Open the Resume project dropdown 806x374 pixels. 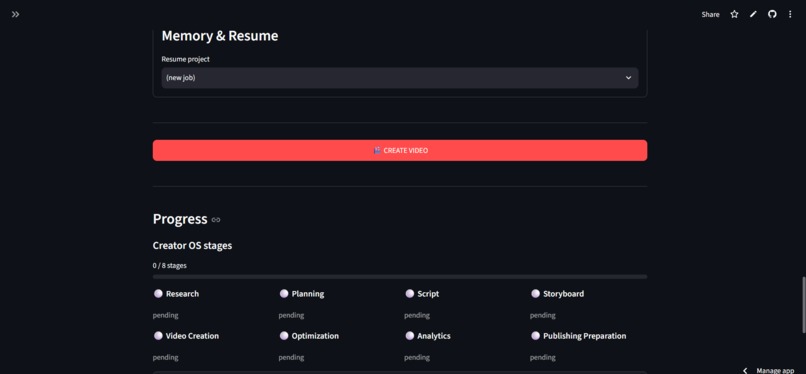[400, 78]
